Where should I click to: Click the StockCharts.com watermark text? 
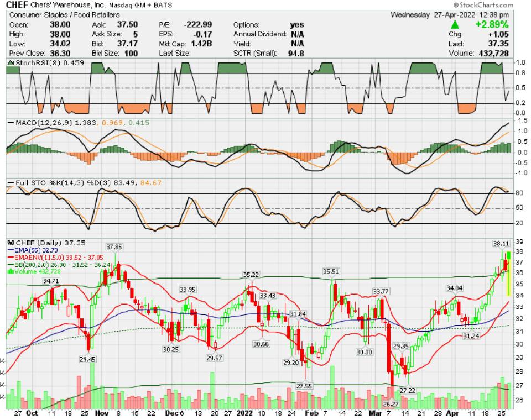tap(483, 5)
